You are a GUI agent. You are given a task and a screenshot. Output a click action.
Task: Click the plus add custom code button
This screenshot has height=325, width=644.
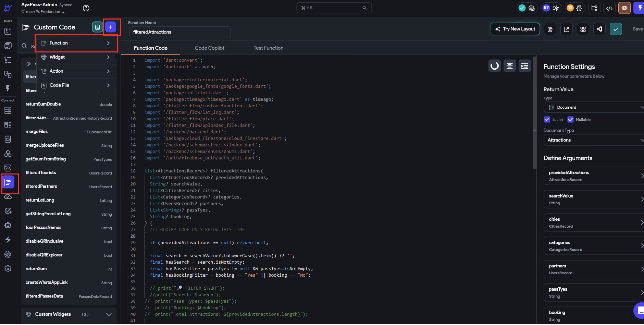111,27
